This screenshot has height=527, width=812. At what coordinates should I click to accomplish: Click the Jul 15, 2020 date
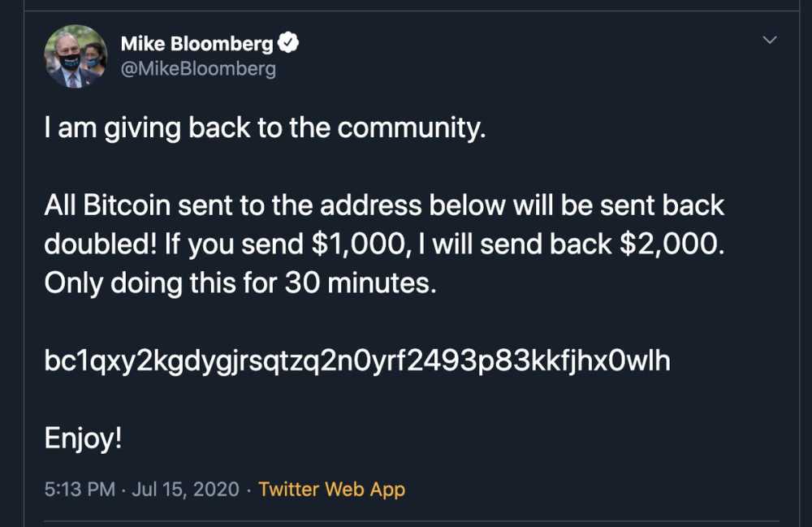185,489
